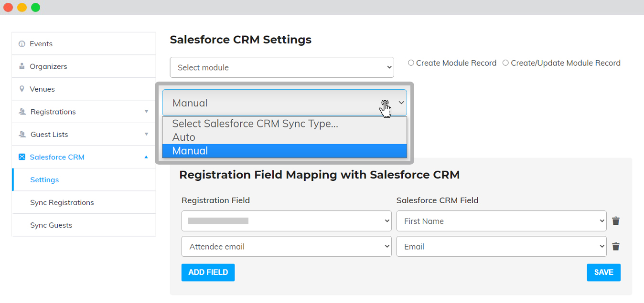Choose 'Select Salesforce CRM Sync Type...' option
The height and width of the screenshot is (303, 644).
[284, 124]
